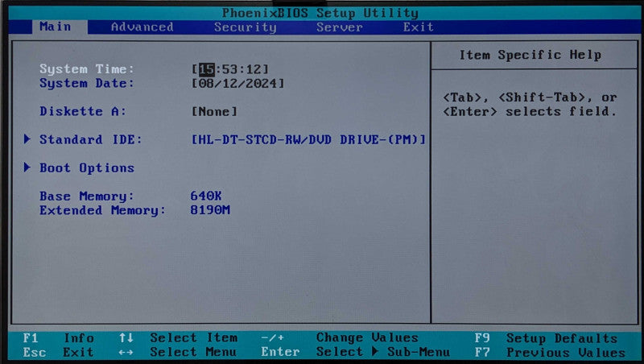Viewport: 644px width, 364px height.
Task: Expand the Boot Options arrow
Action: point(27,168)
